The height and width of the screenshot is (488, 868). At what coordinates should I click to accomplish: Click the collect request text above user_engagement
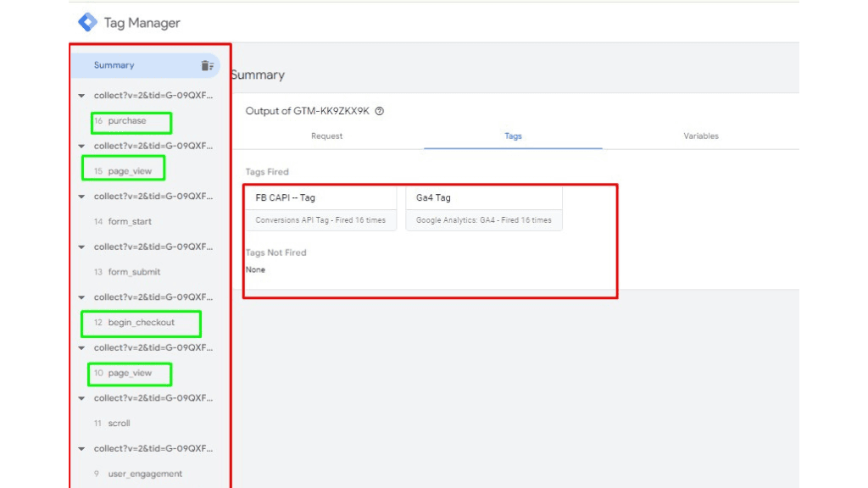click(153, 449)
